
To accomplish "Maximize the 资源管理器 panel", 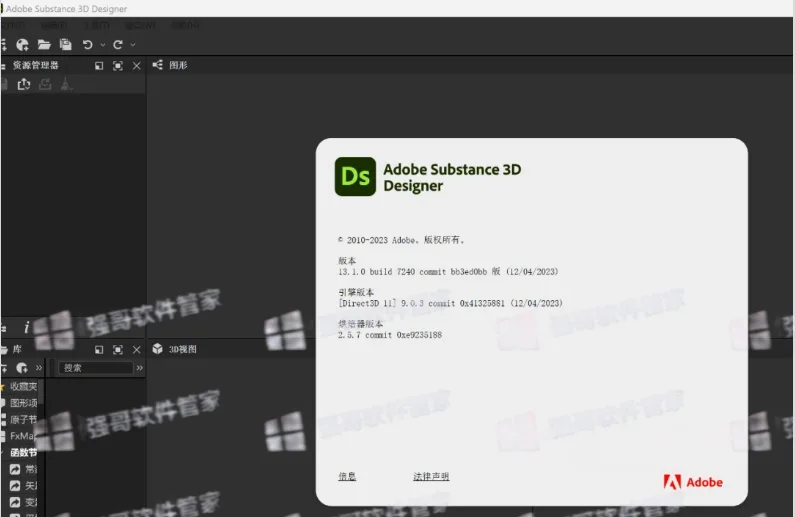I will tap(118, 66).
